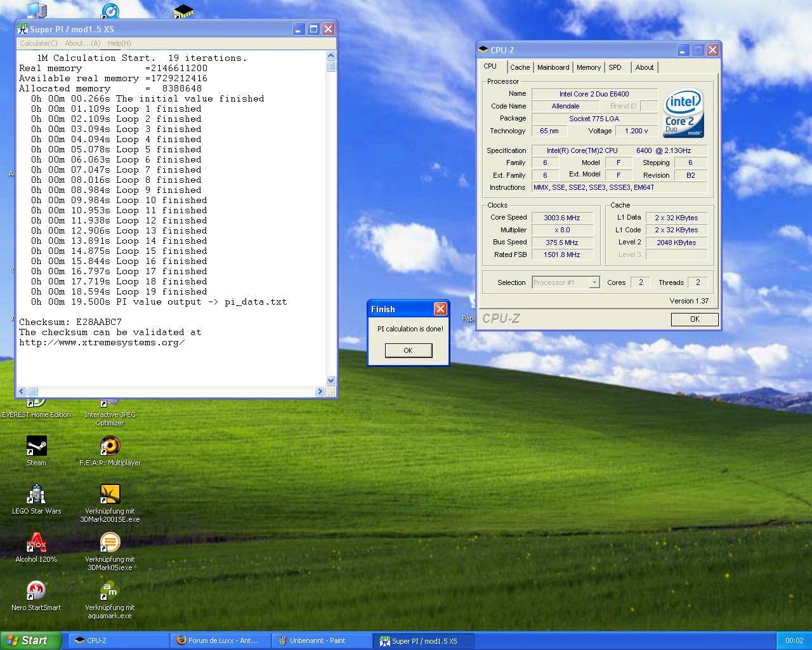Switch to the Mainboard tab in CPU-Z

[553, 67]
